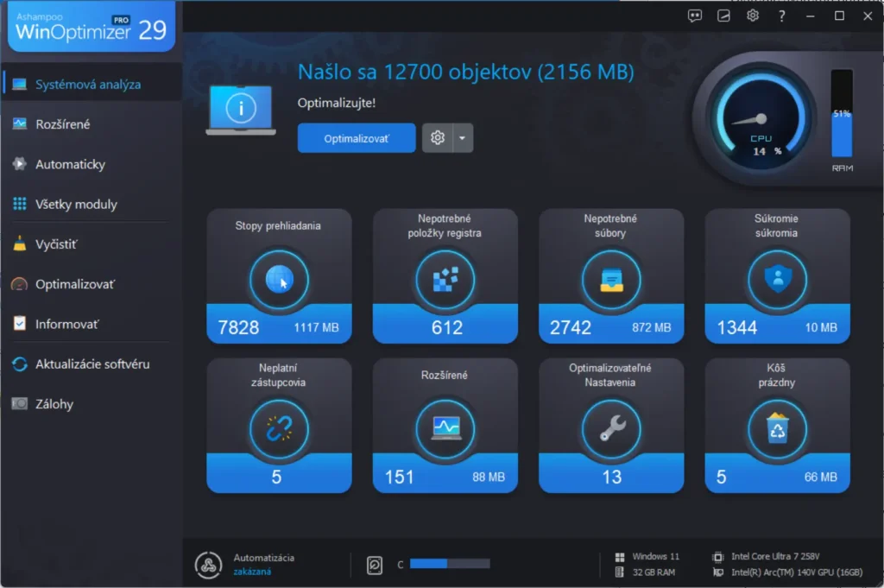Image resolution: width=884 pixels, height=588 pixels.
Task: Click the 1117 MB value
Action: [316, 327]
